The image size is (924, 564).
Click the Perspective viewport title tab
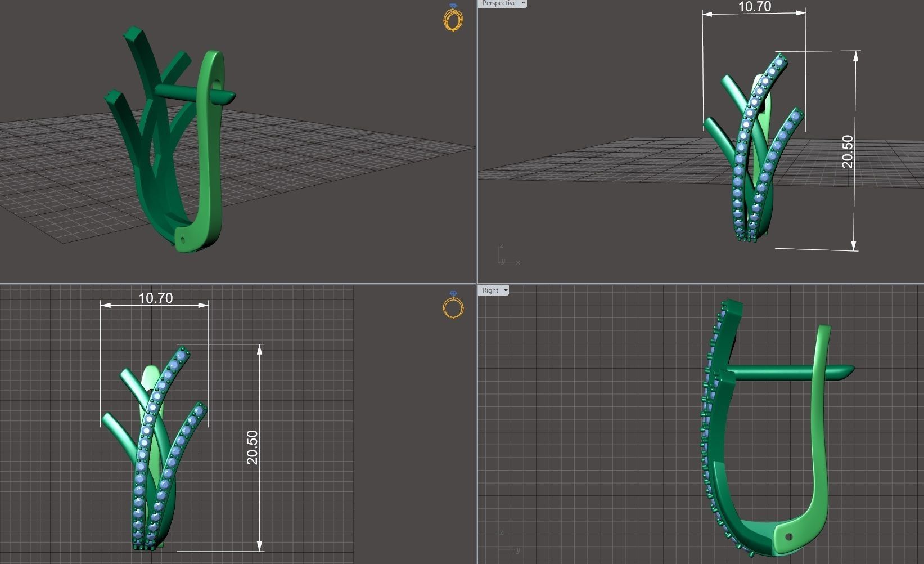coord(499,3)
